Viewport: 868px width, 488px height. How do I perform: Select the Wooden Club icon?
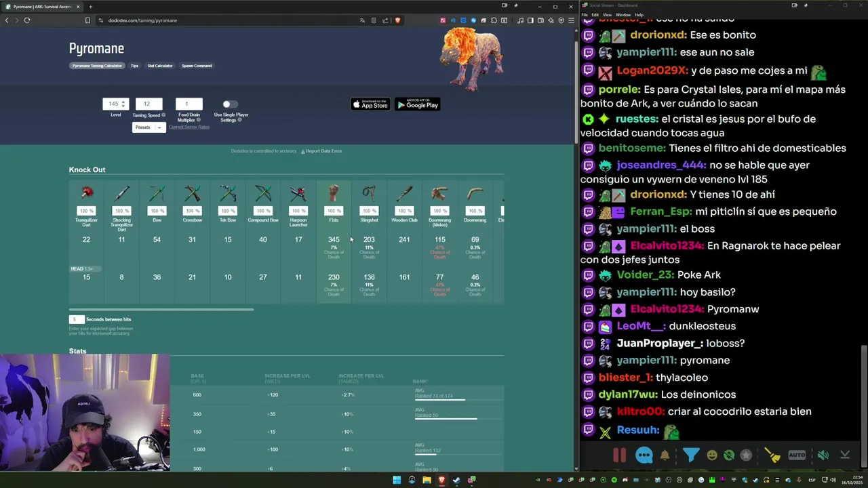pos(404,194)
